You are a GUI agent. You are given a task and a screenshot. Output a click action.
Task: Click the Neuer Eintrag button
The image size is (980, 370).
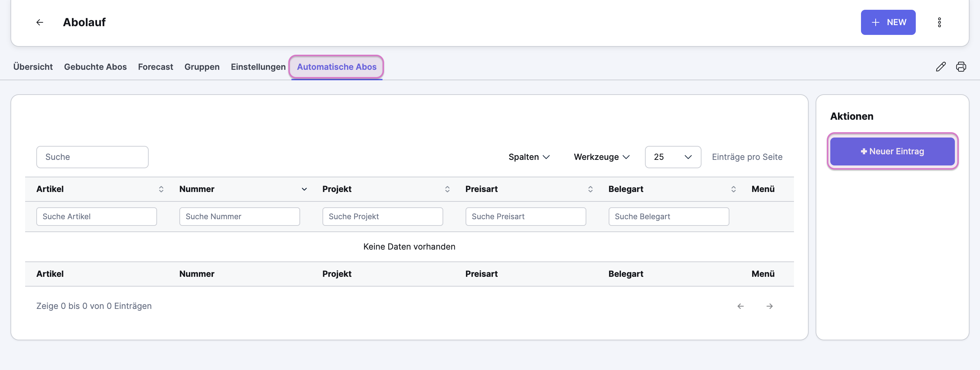892,151
